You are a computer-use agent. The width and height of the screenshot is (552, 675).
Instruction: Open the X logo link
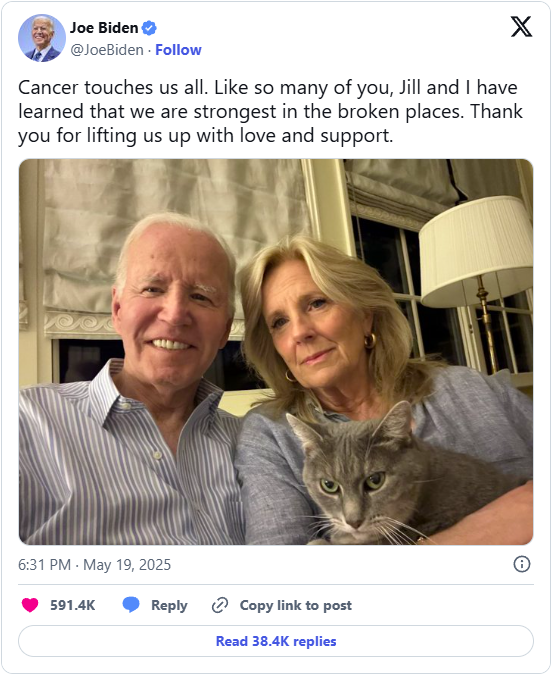point(521,27)
